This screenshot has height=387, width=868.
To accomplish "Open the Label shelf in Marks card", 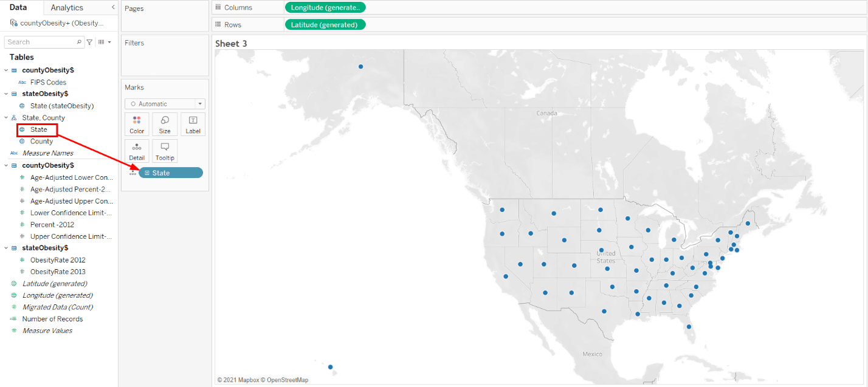I will click(193, 124).
